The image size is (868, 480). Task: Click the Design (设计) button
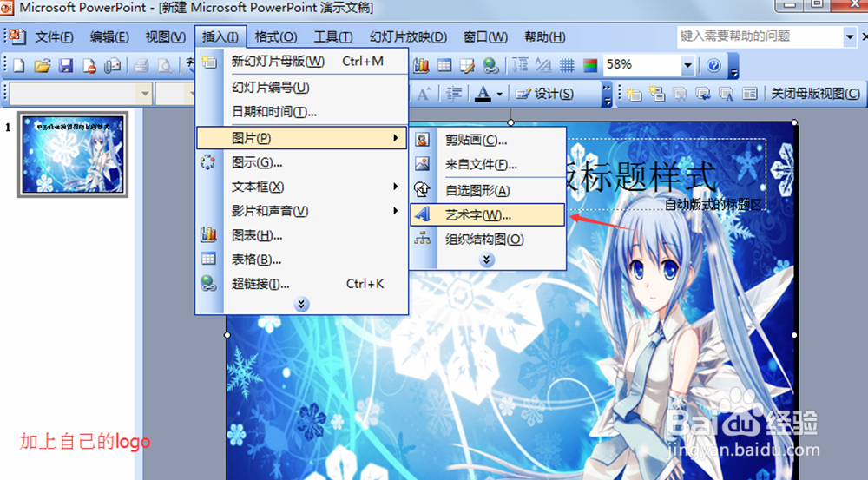pos(545,94)
